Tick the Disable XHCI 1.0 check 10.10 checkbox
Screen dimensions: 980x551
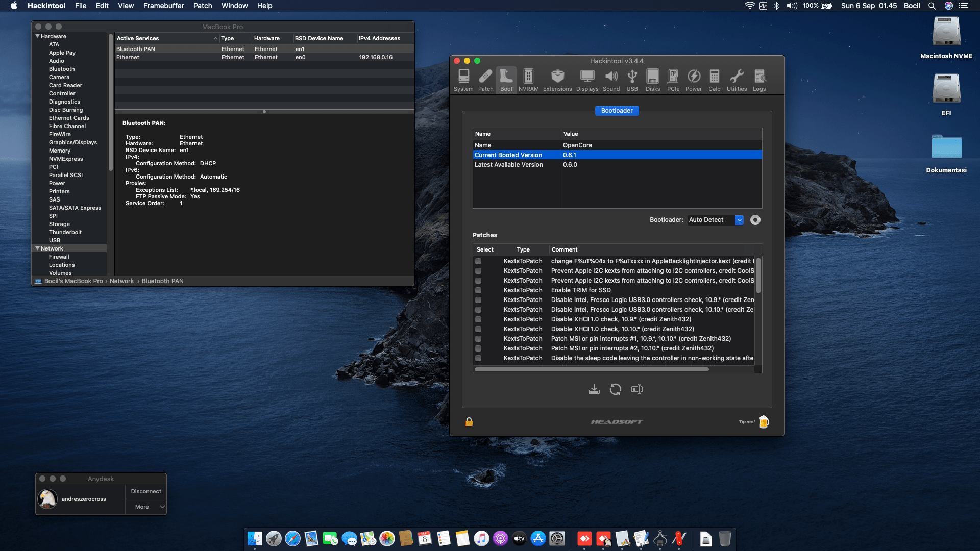click(x=478, y=329)
